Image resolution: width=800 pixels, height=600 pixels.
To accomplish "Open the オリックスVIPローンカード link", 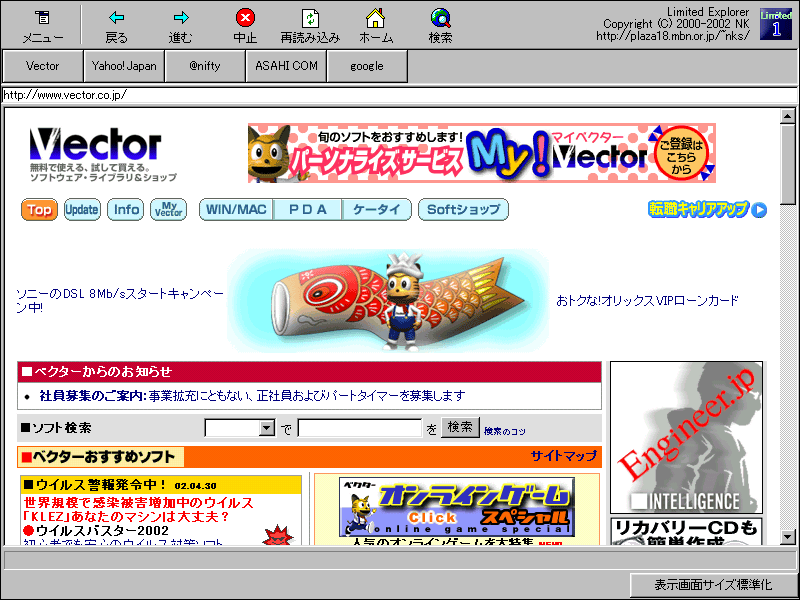I will [647, 301].
